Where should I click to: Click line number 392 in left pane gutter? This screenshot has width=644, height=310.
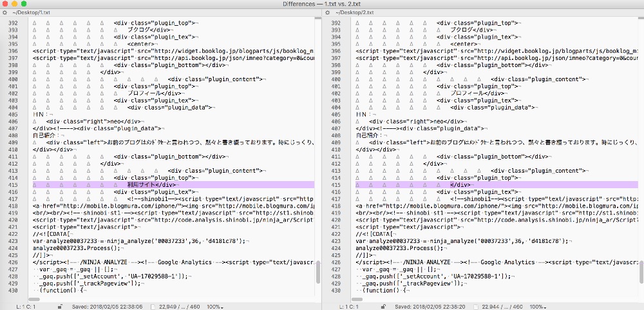point(13,23)
